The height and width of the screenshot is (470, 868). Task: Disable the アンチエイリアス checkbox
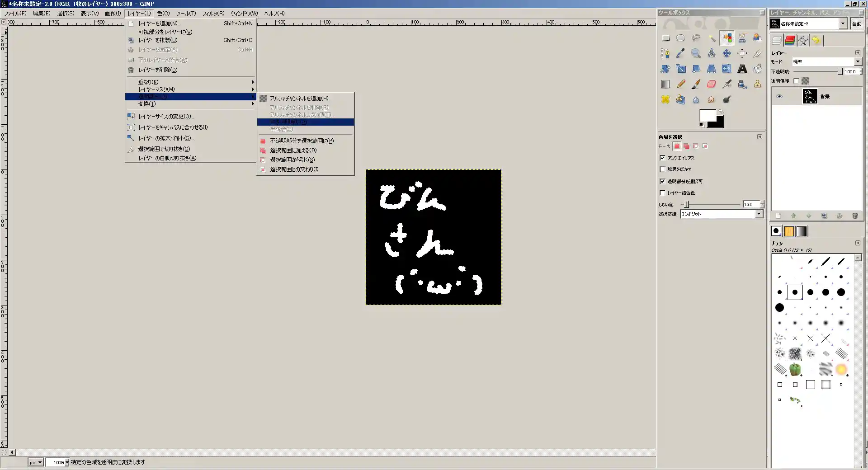[x=662, y=158]
